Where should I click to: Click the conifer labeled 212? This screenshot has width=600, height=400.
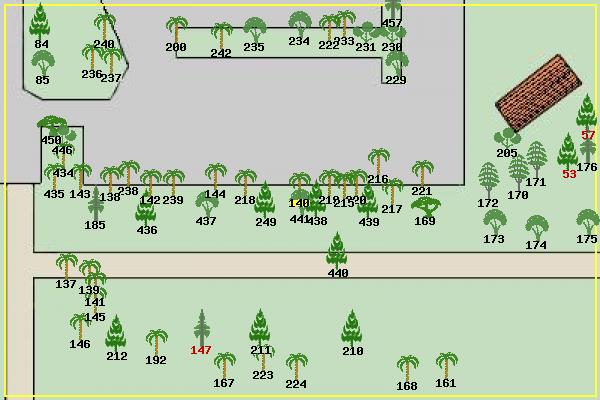[116, 332]
